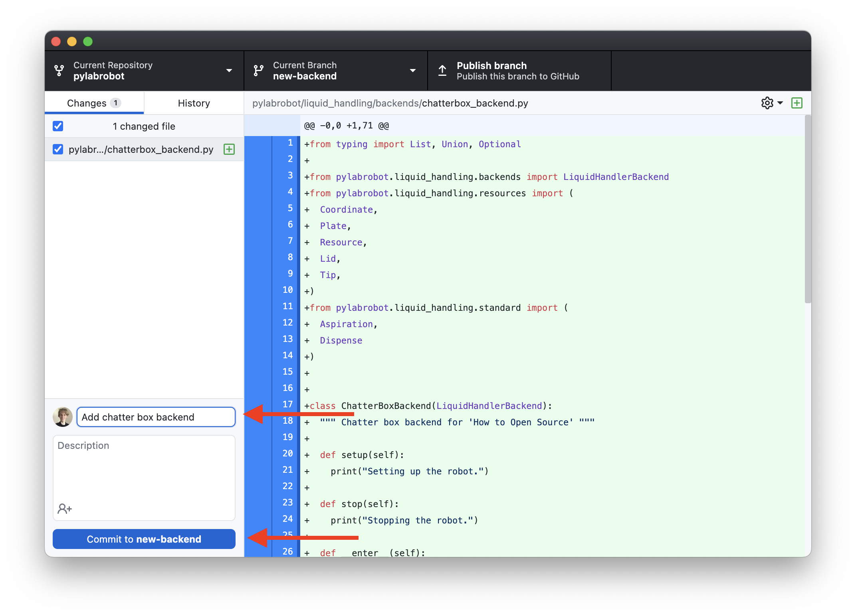
Task: Click the add co-authors person icon
Action: (x=65, y=509)
